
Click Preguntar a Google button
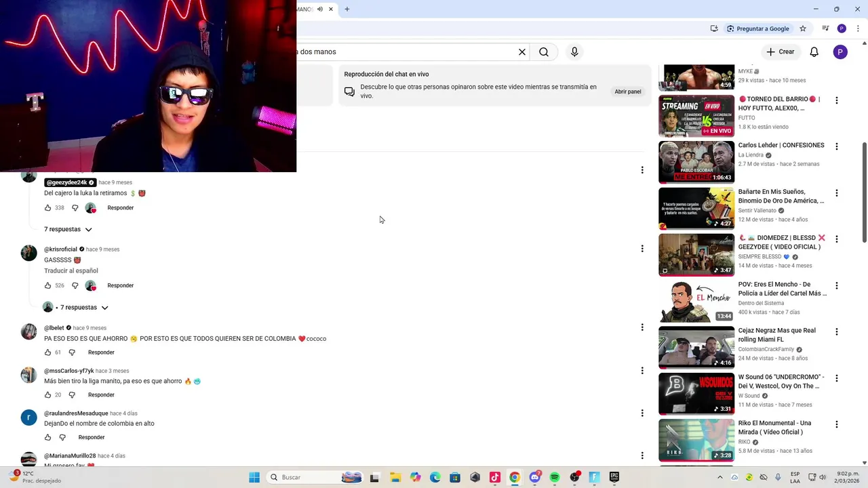757,28
